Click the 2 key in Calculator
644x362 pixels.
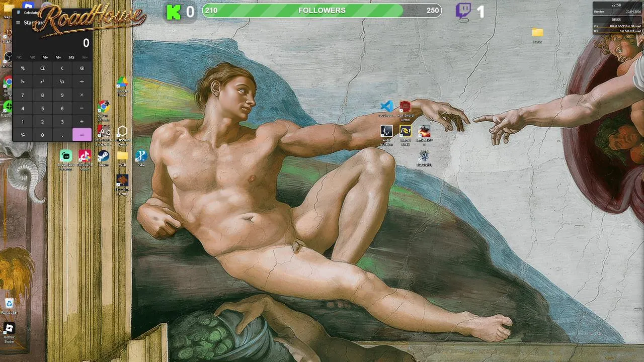[42, 122]
